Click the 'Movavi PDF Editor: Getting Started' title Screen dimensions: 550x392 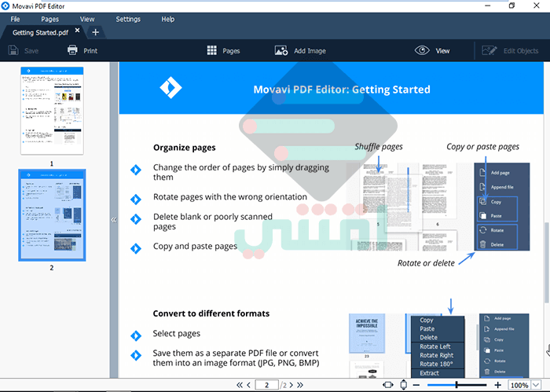pyautogui.click(x=342, y=90)
